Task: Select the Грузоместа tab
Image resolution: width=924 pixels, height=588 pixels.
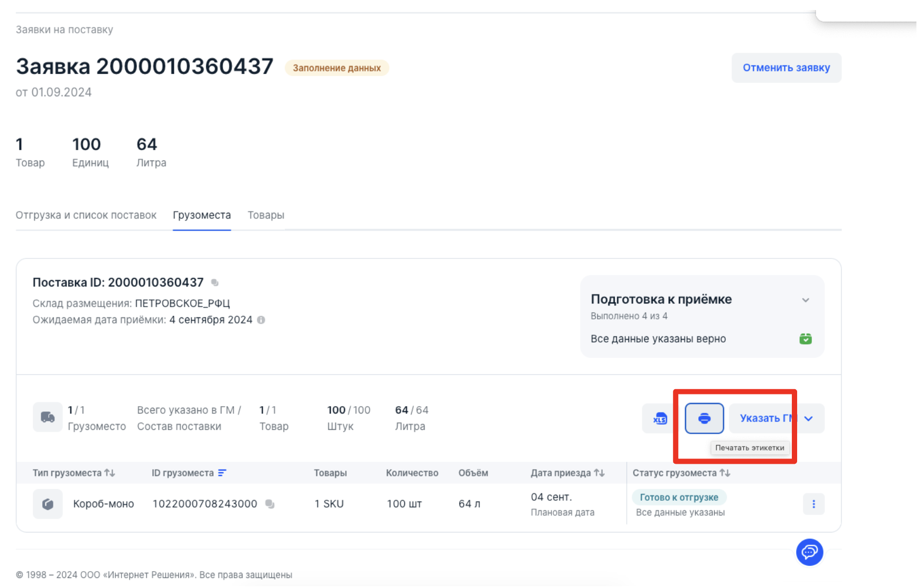Action: pyautogui.click(x=202, y=215)
